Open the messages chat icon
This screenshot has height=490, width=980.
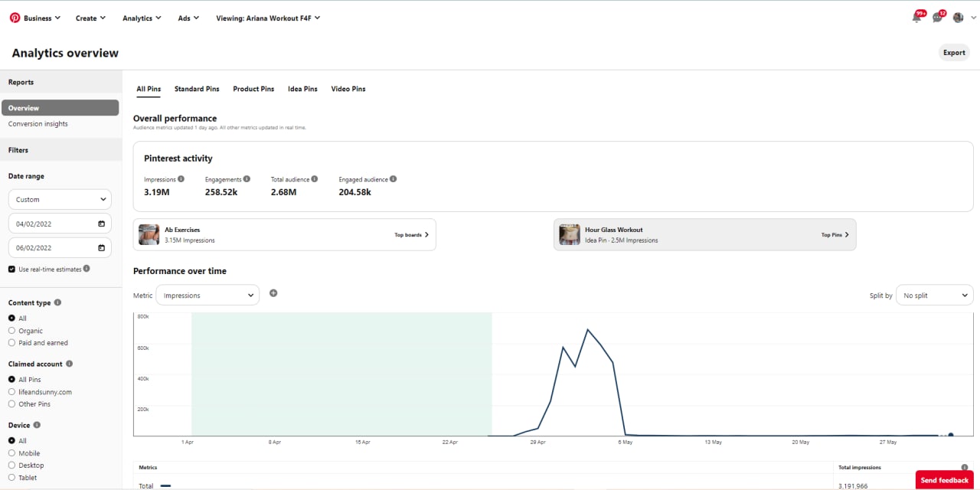tap(937, 18)
